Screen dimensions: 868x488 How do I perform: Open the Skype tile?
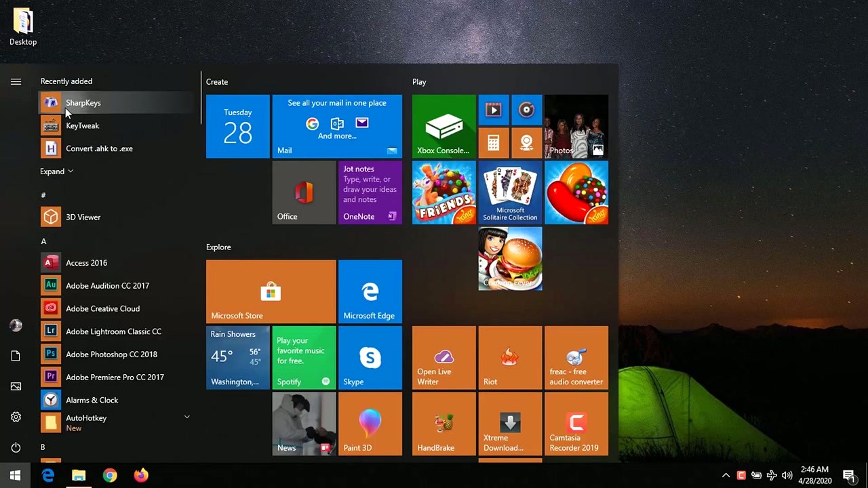pyautogui.click(x=370, y=358)
